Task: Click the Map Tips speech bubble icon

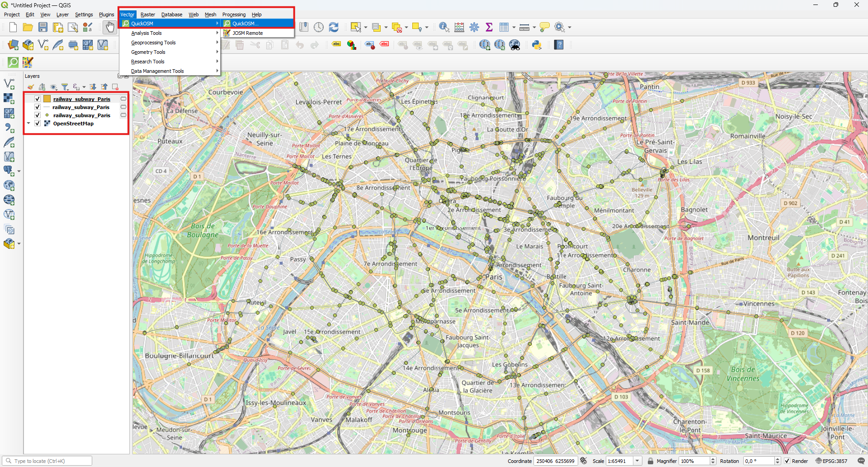Action: click(545, 27)
